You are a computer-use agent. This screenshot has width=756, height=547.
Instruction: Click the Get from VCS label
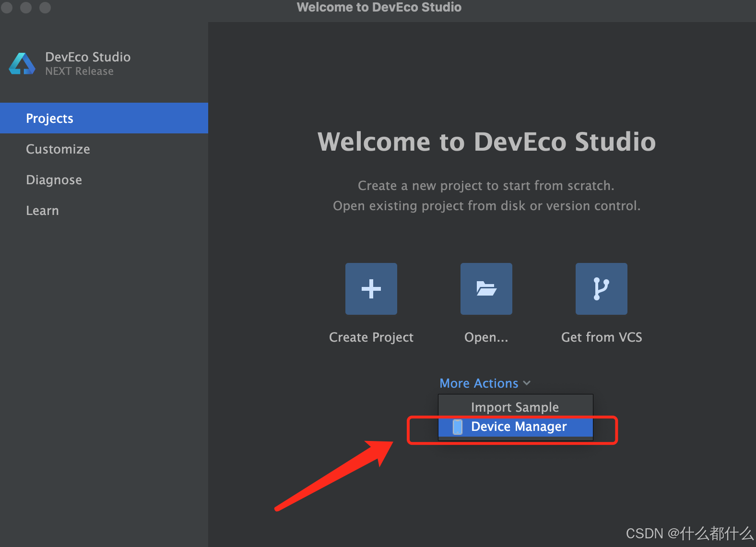click(602, 337)
